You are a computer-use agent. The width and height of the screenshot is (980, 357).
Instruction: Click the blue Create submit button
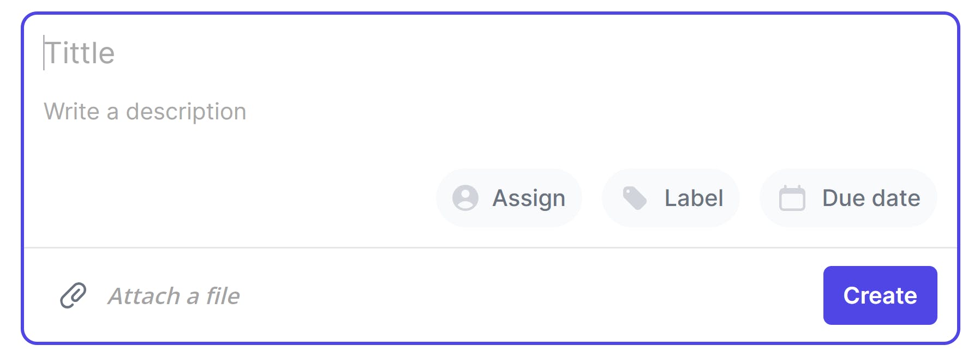point(880,295)
